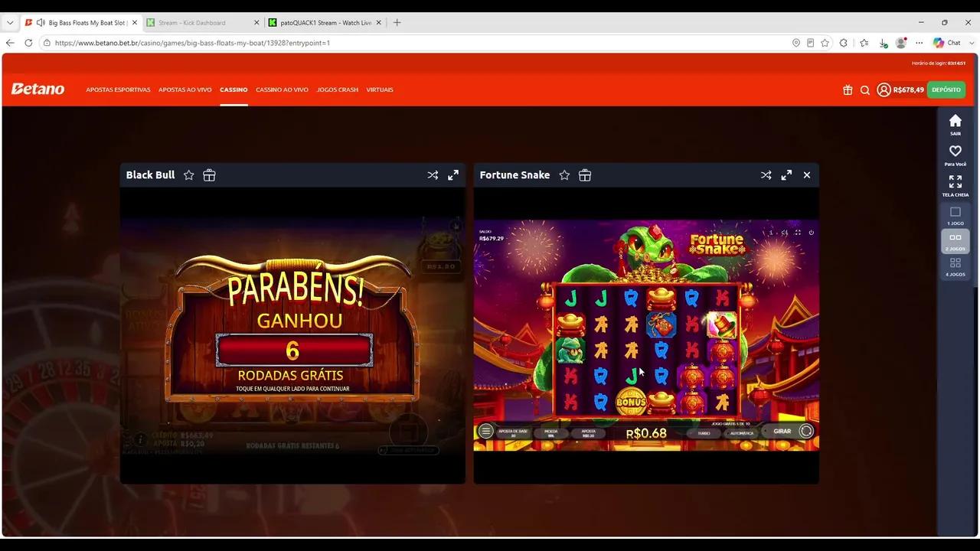Open Cassino ao Vivo menu
This screenshot has width=980, height=551.
[283, 90]
